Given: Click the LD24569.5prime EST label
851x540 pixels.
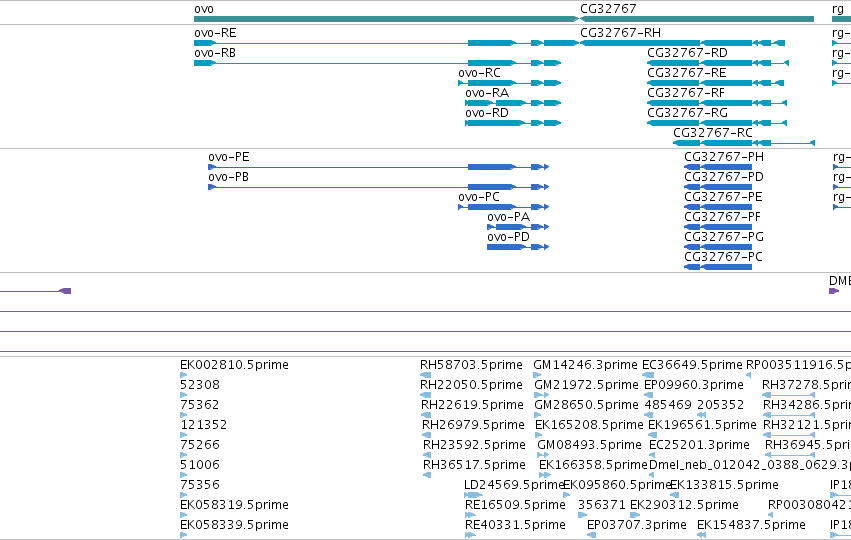Looking at the screenshot, I should [x=513, y=485].
